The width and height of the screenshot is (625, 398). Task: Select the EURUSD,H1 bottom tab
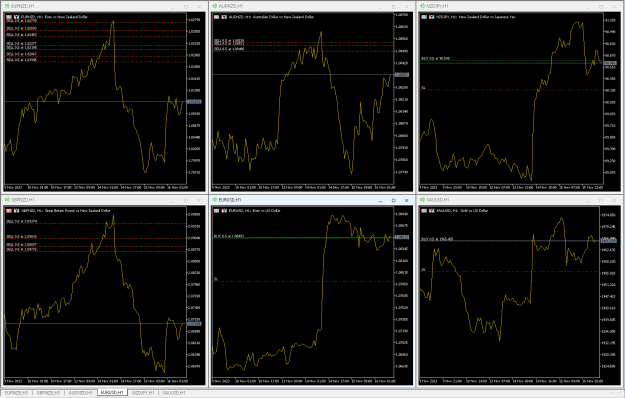click(x=112, y=393)
